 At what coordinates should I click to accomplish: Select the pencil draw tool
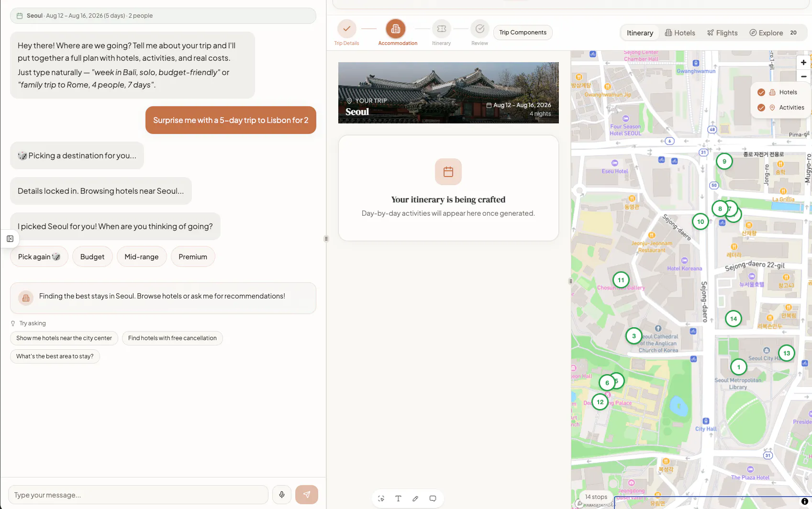415,498
